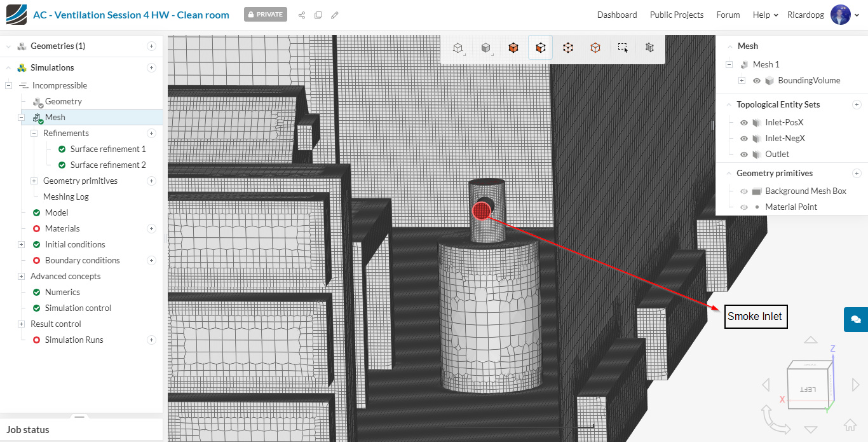Collapse the Refinements node
The height and width of the screenshot is (442, 868).
click(x=34, y=133)
